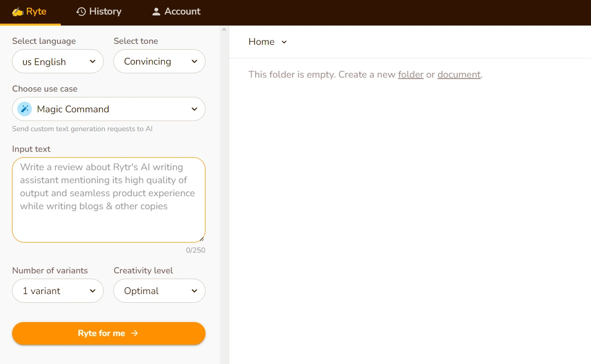Click the Ryte writing-hand logo icon
This screenshot has width=591, height=364.
[x=18, y=12]
